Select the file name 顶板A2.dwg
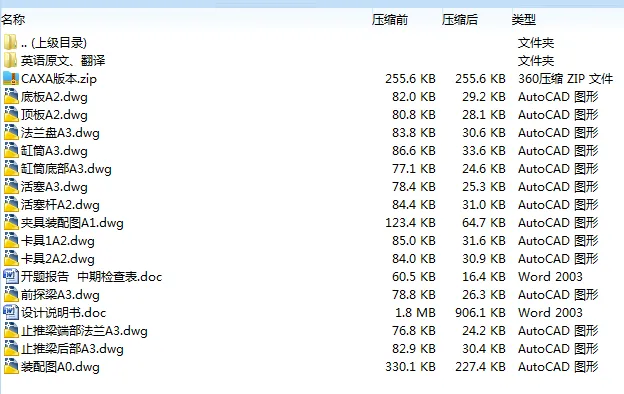This screenshot has width=624, height=394. [54, 115]
